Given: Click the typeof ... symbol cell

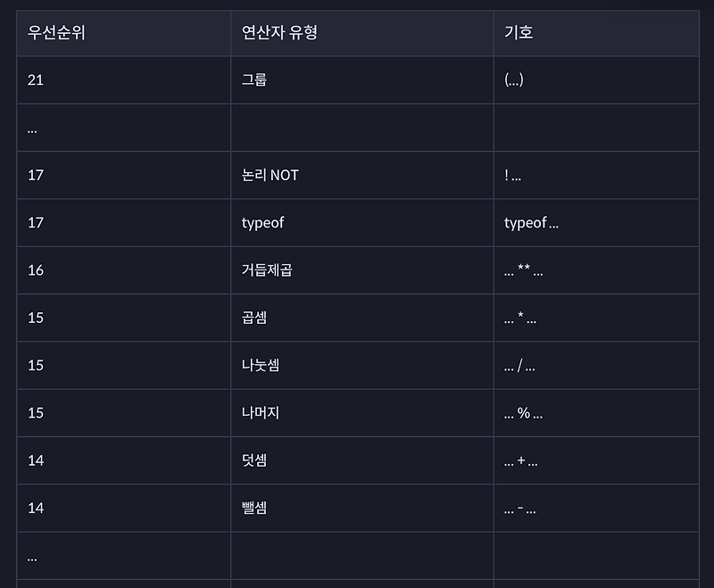Looking at the screenshot, I should pos(596,223).
